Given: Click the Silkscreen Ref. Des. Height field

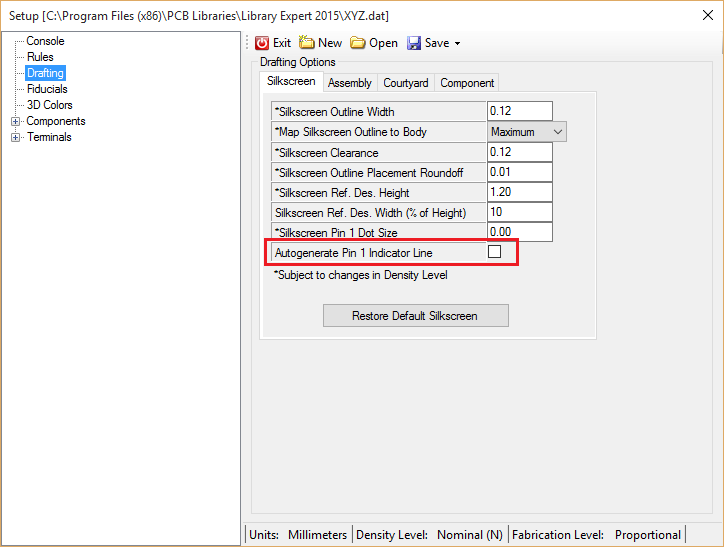Looking at the screenshot, I should 519,192.
